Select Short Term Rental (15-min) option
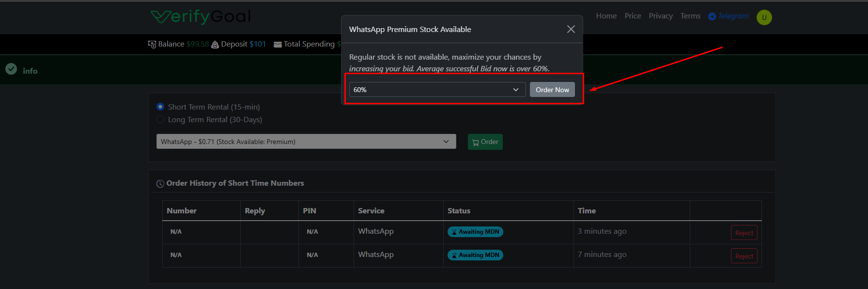Image resolution: width=868 pixels, height=289 pixels. (x=160, y=107)
